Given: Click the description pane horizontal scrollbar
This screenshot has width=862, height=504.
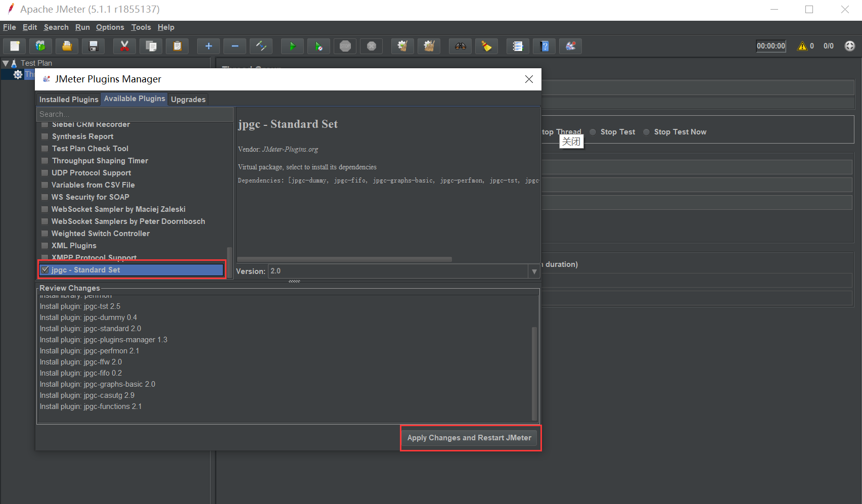Looking at the screenshot, I should pos(344,259).
